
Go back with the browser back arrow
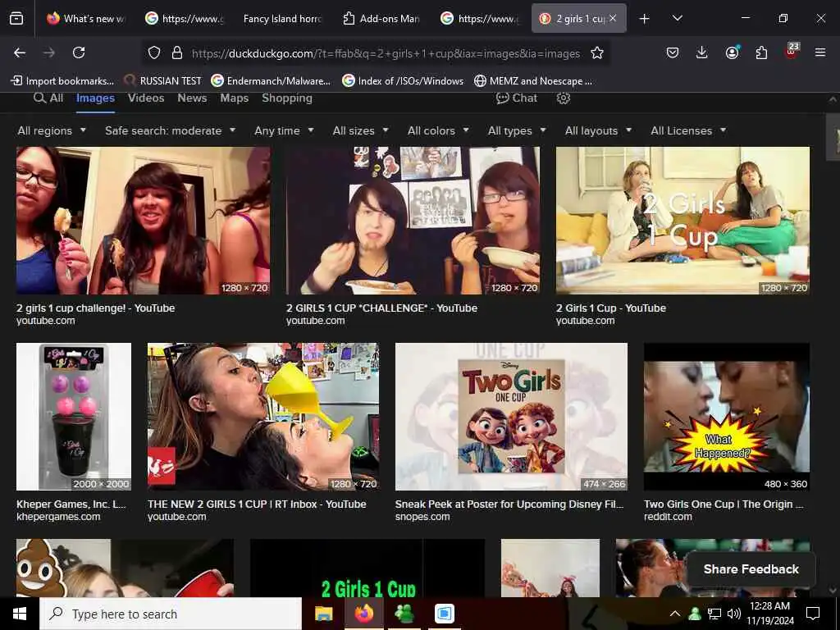click(20, 52)
